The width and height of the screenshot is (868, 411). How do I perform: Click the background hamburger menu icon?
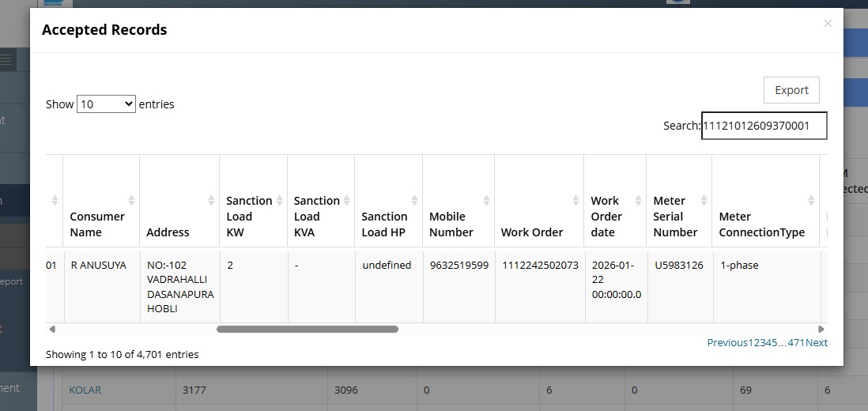coord(6,59)
